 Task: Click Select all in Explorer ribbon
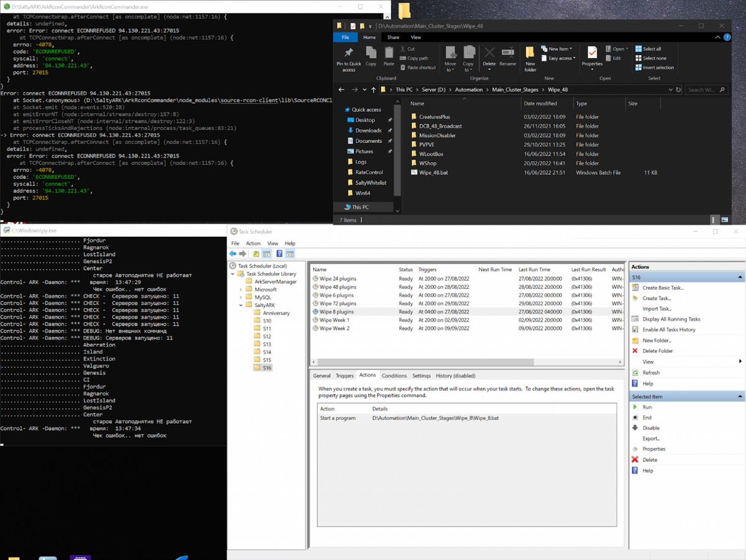[648, 49]
